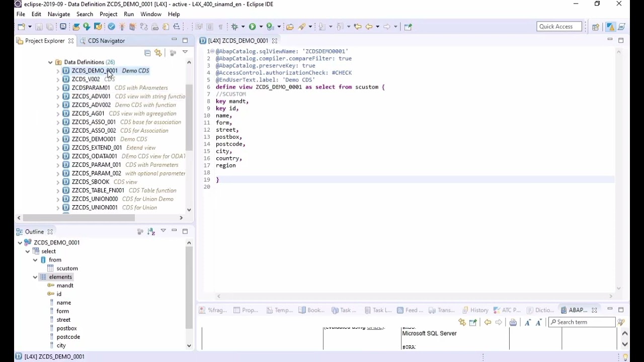Toggle alphabetical sort in Outline
The width and height of the screenshot is (644, 362).
(151, 231)
